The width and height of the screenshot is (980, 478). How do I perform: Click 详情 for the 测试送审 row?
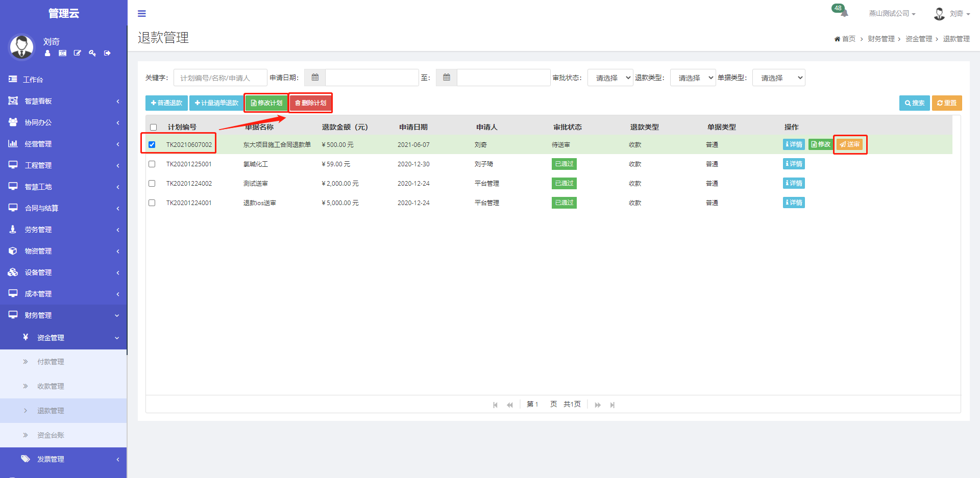coord(794,183)
